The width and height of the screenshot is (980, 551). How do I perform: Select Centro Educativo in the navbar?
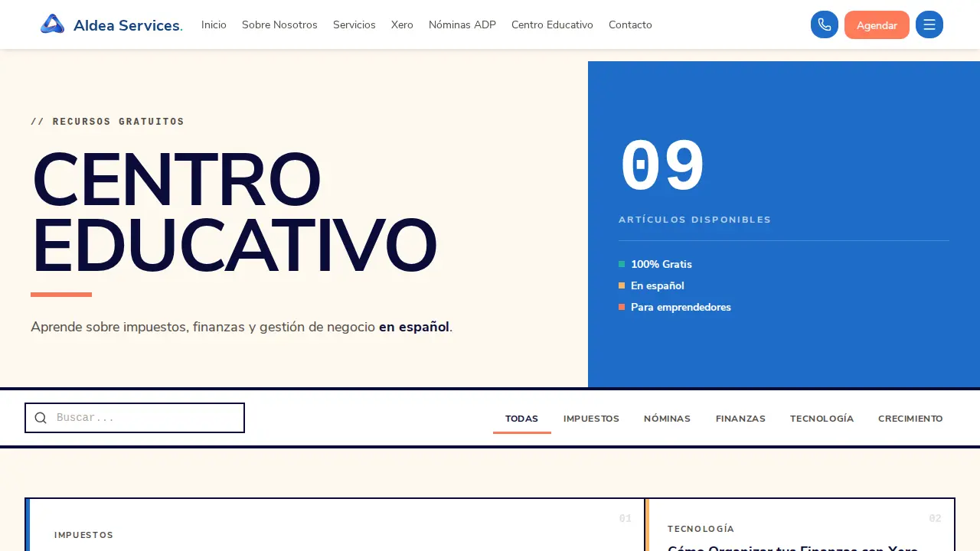pyautogui.click(x=552, y=24)
